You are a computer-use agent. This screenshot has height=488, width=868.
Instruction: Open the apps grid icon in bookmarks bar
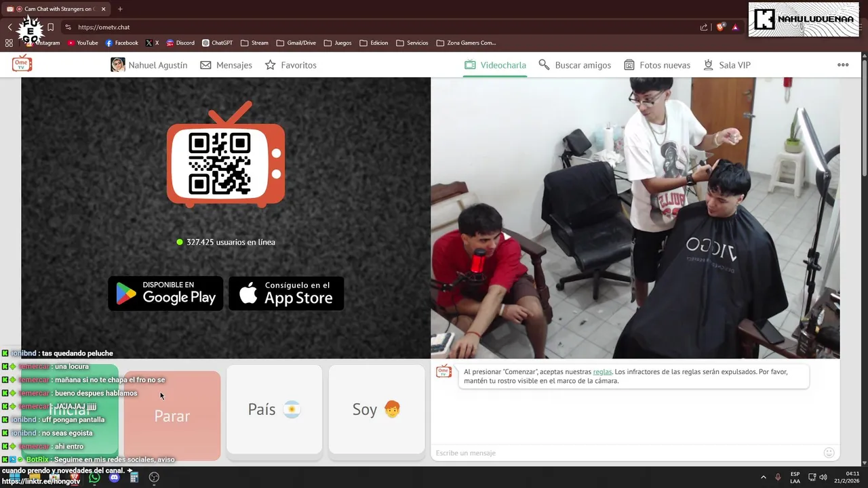[9, 43]
